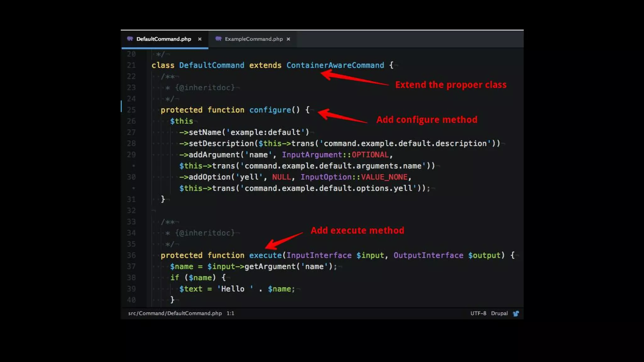Screen dimensions: 644x362
Task: Select line number 25 in the gutter
Action: tap(131, 110)
